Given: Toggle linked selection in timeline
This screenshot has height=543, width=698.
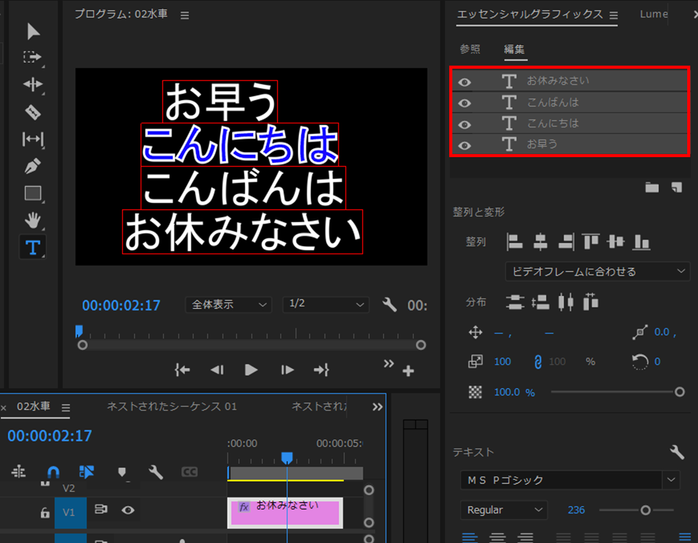Looking at the screenshot, I should (86, 472).
